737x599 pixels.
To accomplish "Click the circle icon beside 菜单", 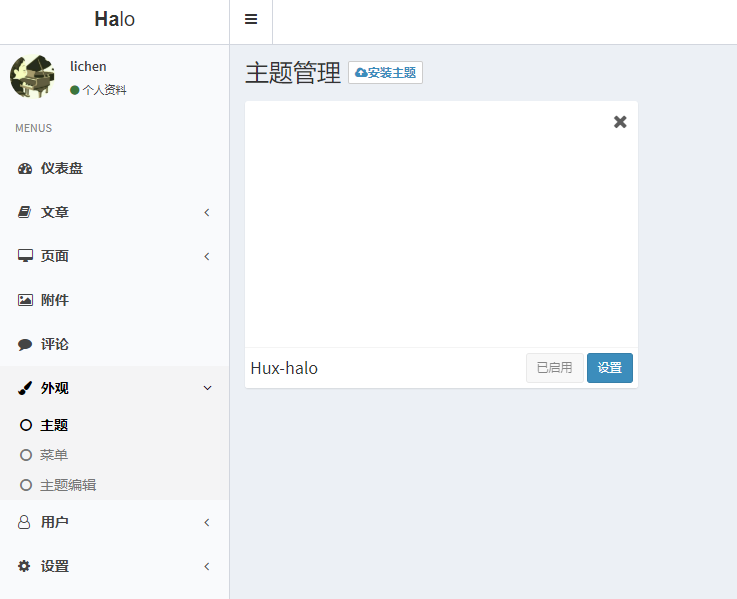I will pyautogui.click(x=26, y=455).
